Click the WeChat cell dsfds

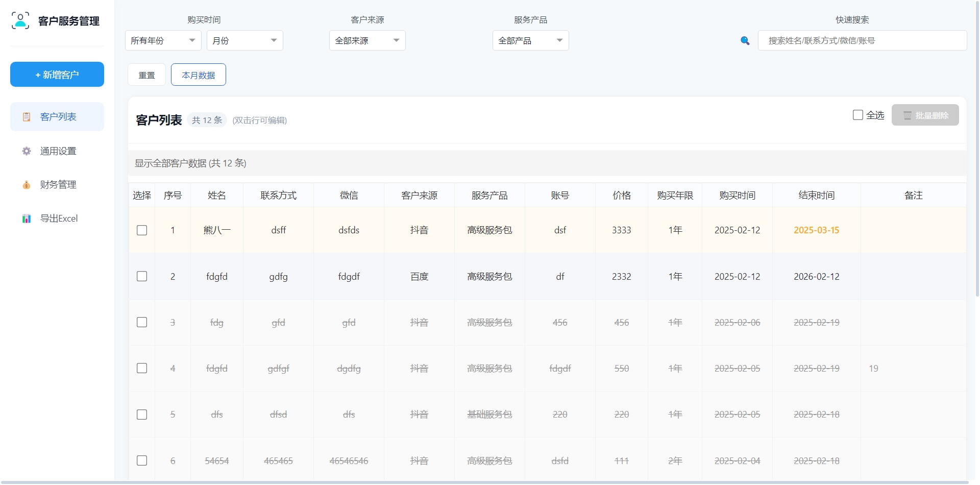click(349, 230)
